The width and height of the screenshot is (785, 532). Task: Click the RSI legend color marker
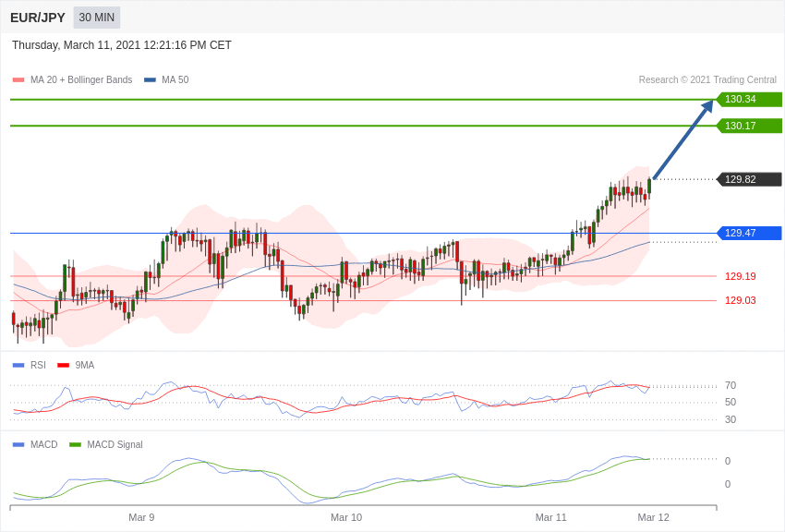pyautogui.click(x=18, y=365)
